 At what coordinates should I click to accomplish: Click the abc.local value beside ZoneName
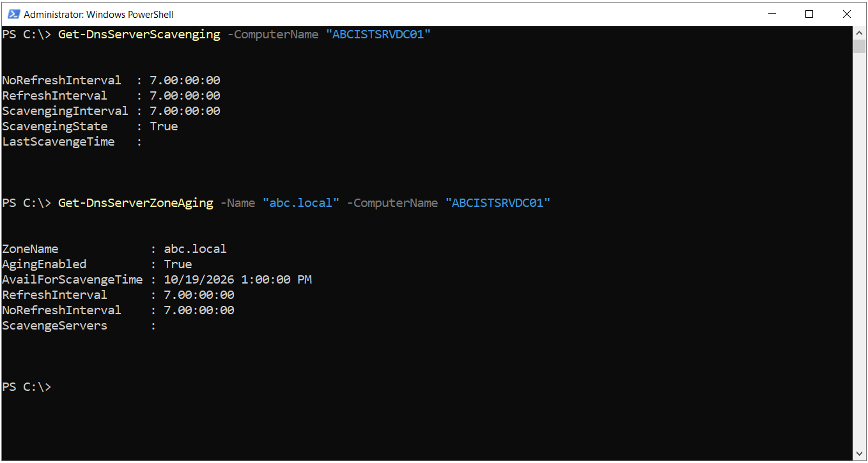(x=196, y=249)
